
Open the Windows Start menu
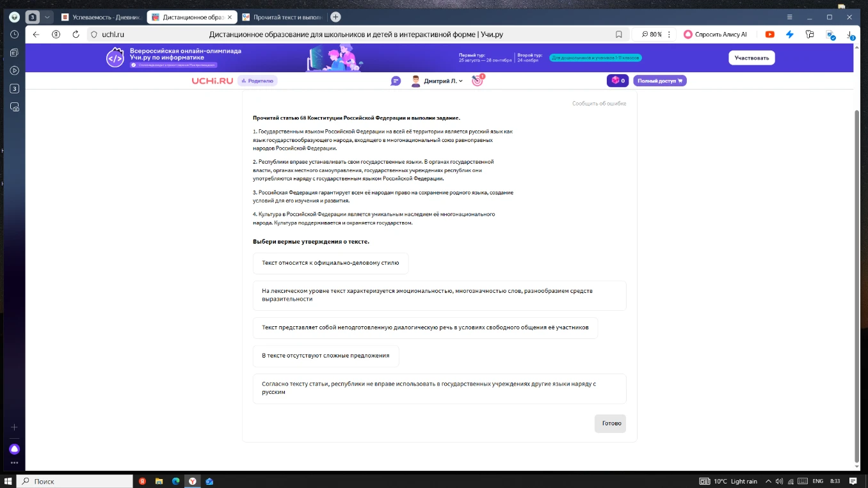[x=8, y=481]
